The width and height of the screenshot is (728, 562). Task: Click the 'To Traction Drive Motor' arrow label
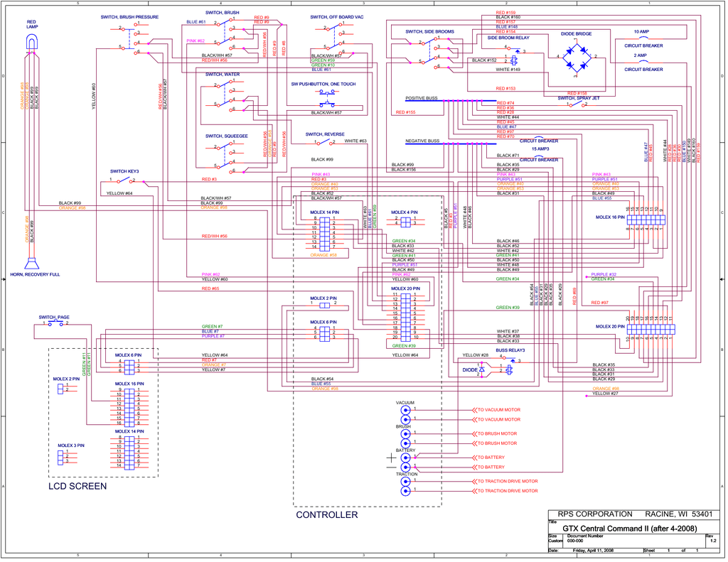pos(507,481)
